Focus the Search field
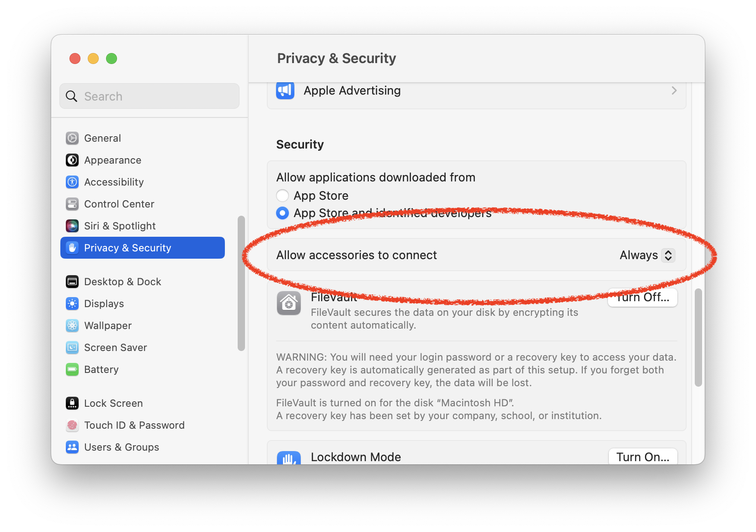Image resolution: width=756 pixels, height=532 pixels. coord(149,96)
